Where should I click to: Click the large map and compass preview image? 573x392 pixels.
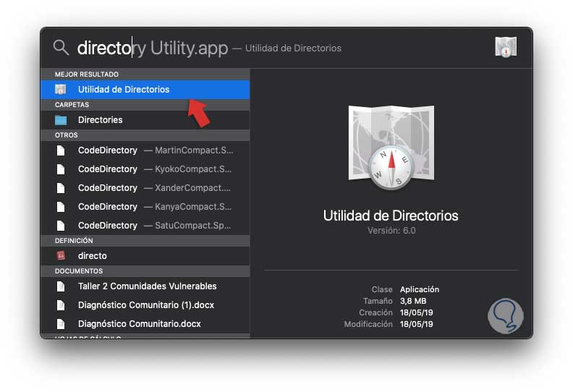[391, 148]
